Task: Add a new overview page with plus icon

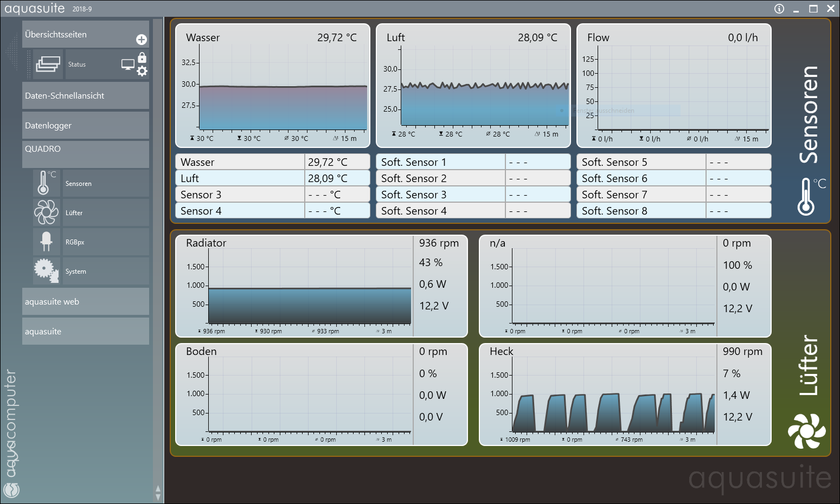Action: 142,40
